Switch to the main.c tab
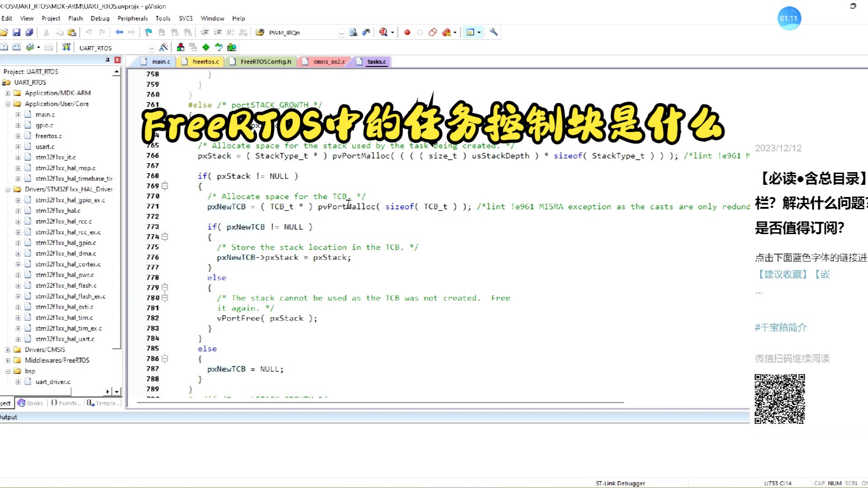868x488 pixels. 156,61
